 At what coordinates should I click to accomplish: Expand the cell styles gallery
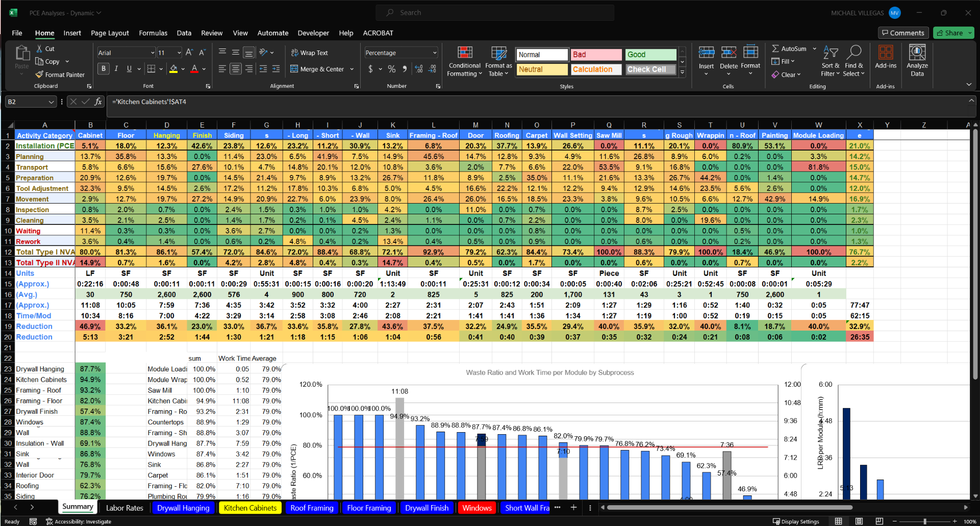682,72
